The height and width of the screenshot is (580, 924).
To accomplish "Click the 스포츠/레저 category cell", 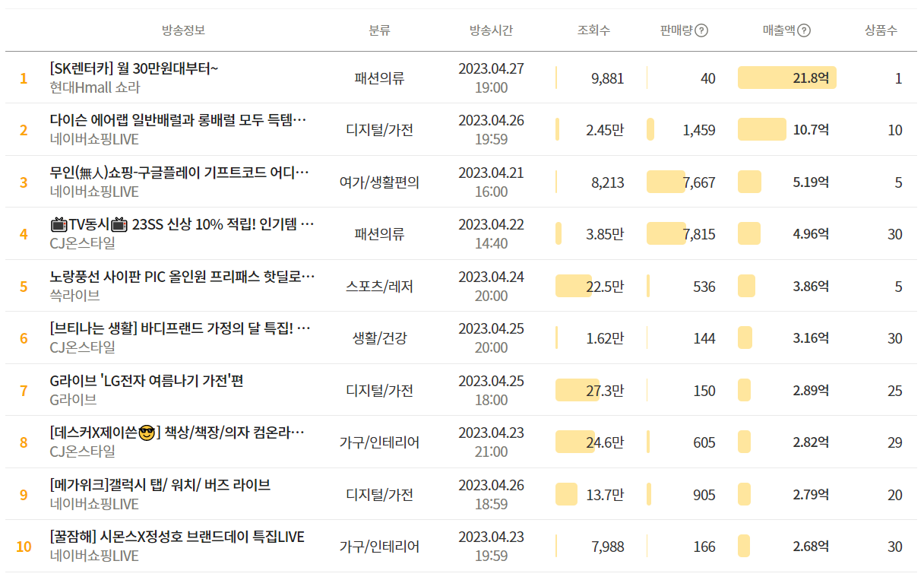I will (x=379, y=286).
